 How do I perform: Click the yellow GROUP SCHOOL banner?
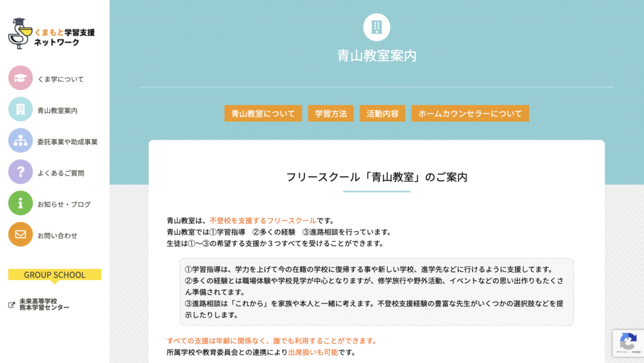click(x=54, y=275)
